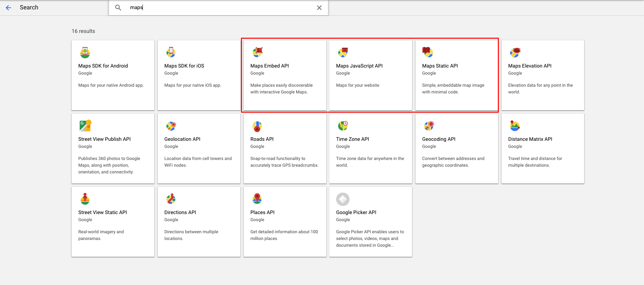Click the Geocoding API icon
This screenshot has height=285, width=644.
click(429, 126)
